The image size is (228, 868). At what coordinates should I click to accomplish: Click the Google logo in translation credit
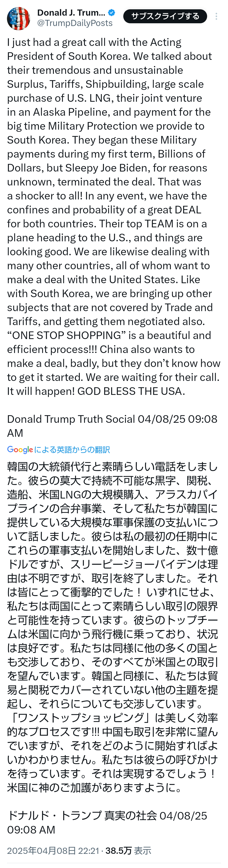click(20, 449)
